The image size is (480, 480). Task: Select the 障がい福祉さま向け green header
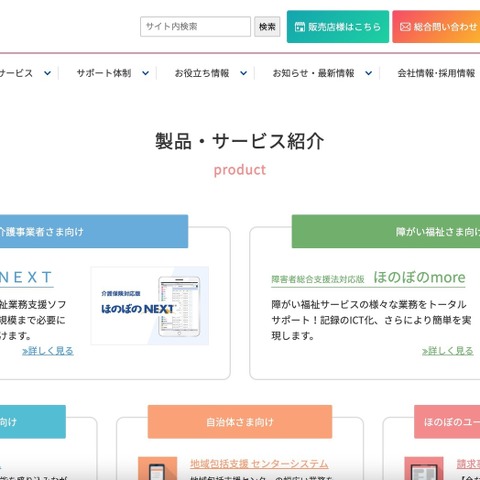point(386,231)
